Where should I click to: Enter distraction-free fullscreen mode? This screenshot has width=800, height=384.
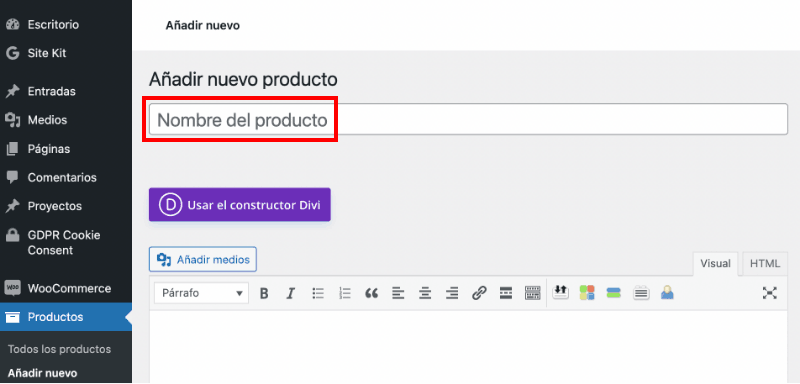click(x=769, y=293)
